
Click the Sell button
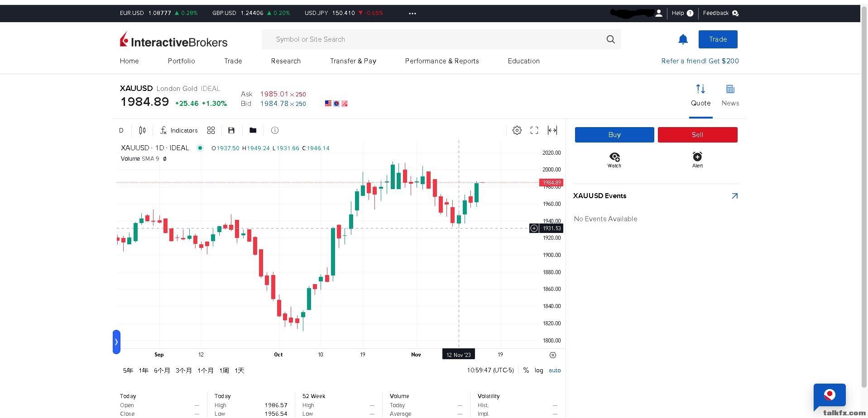(x=697, y=135)
